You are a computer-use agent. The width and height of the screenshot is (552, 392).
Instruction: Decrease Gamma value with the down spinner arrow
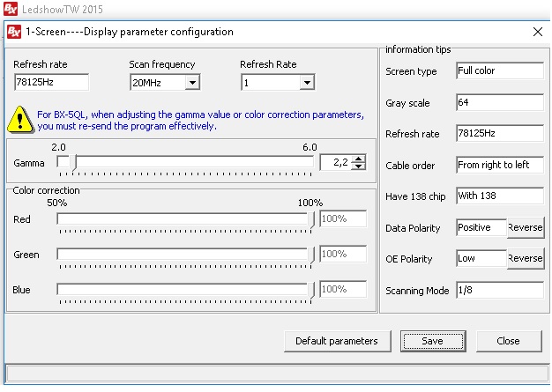coord(358,166)
